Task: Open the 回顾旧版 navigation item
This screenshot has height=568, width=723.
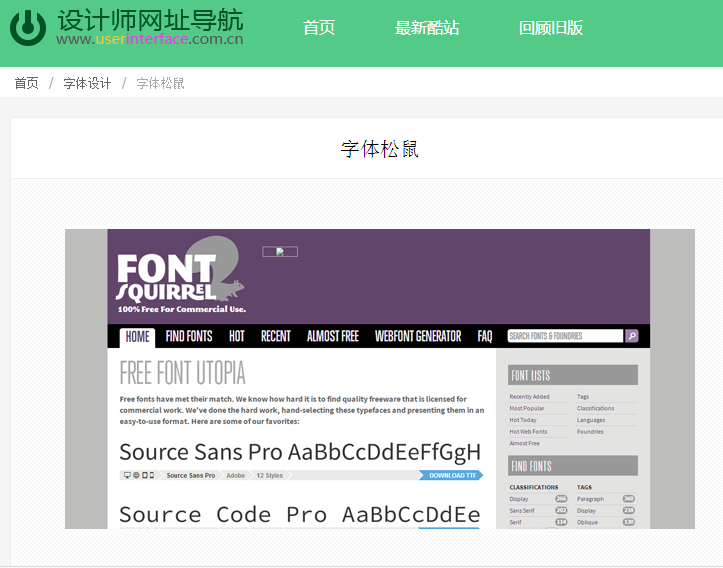Action: (x=551, y=28)
